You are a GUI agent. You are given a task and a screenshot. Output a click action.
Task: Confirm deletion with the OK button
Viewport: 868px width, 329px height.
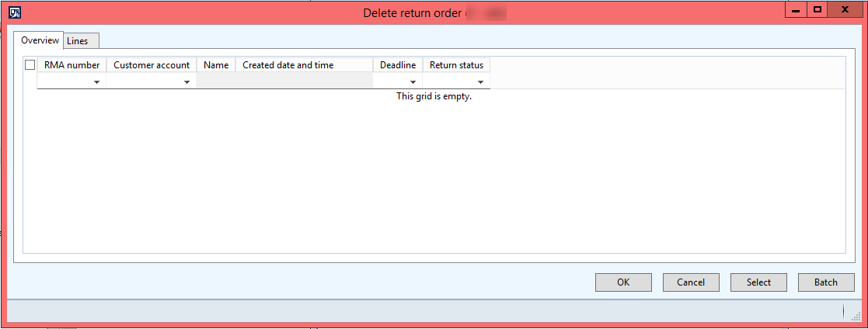[623, 282]
